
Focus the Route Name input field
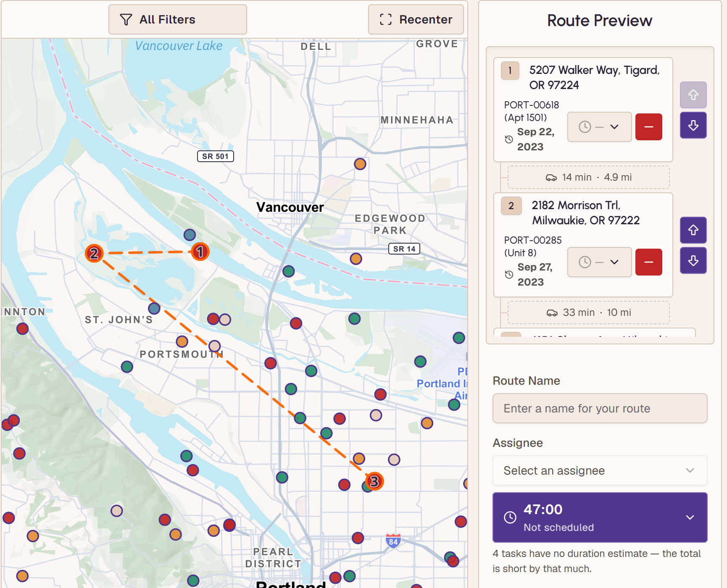click(600, 408)
